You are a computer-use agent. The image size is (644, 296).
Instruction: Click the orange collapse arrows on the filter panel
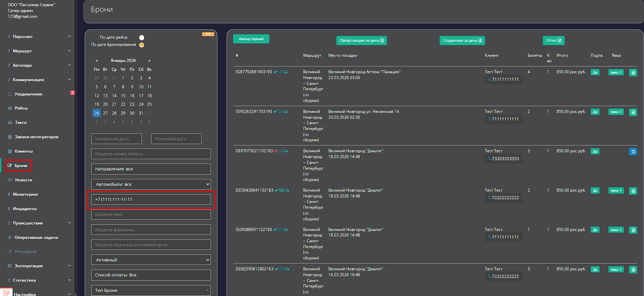click(208, 34)
